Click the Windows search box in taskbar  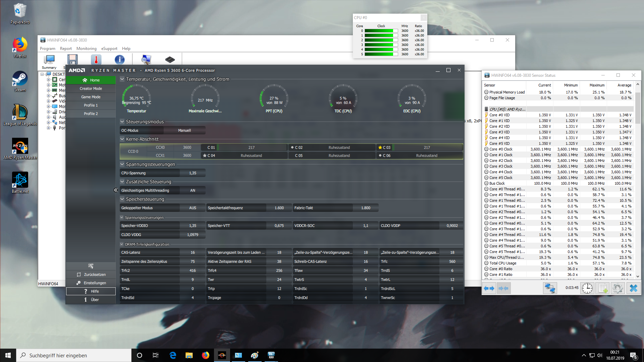tap(74, 355)
